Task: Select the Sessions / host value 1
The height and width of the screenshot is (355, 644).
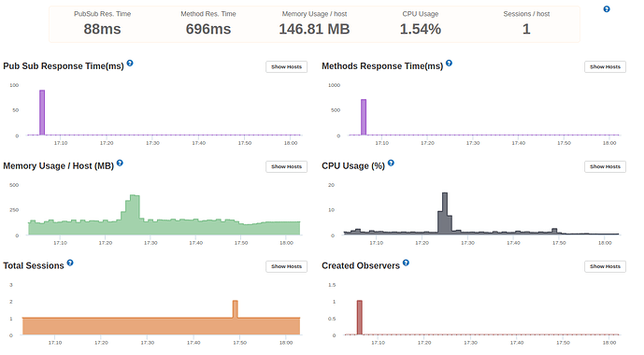Action: (526, 29)
